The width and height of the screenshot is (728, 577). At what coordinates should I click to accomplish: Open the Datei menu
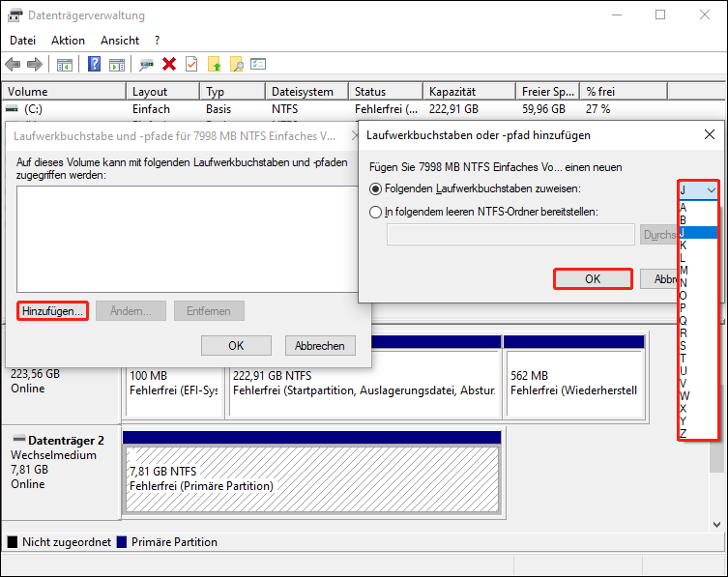23,41
